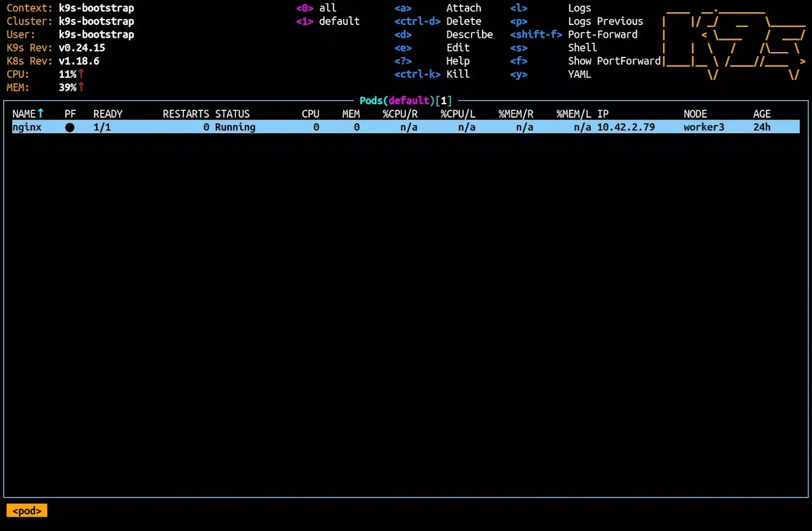Click the port-forward dot indicator for nginx
Viewport: 812px width, 531px height.
[x=70, y=127]
